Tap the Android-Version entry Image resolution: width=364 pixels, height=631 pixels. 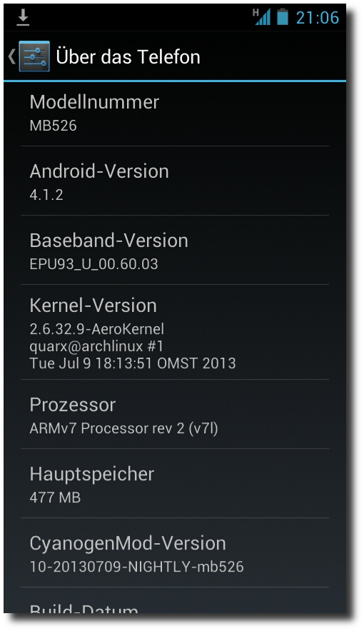175,181
